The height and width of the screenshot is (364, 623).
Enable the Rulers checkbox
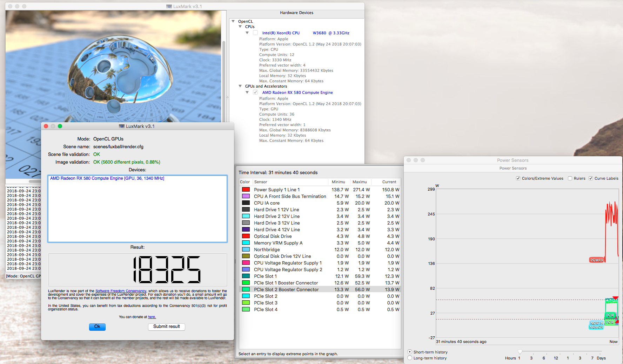[570, 178]
